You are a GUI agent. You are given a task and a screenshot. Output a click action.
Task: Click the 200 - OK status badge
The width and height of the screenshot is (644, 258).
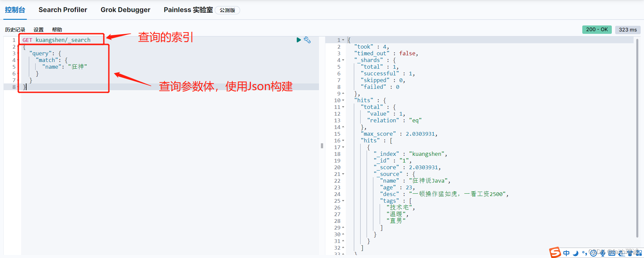[x=597, y=29]
